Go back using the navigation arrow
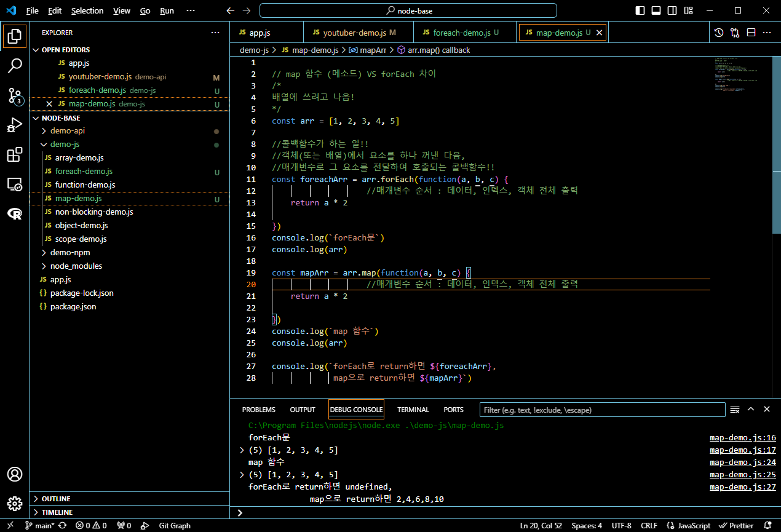The image size is (781, 532). click(x=231, y=10)
